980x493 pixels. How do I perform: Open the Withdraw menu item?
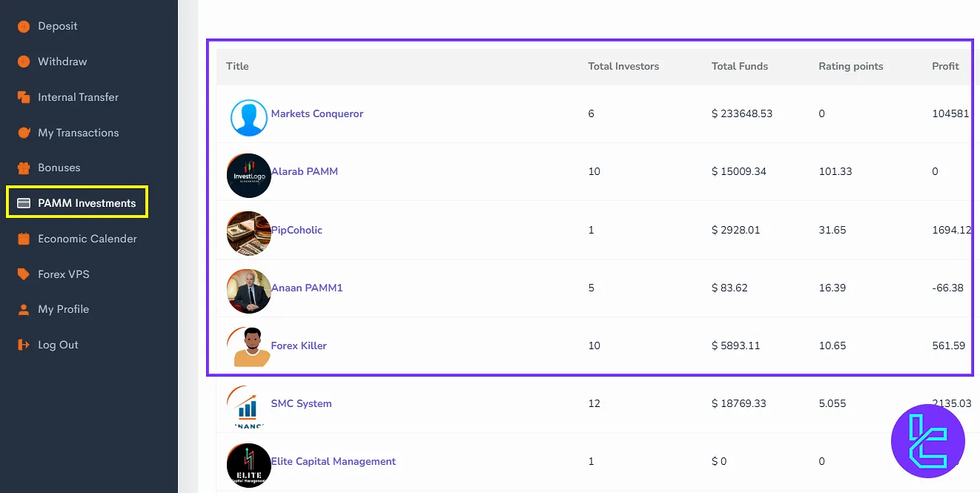tap(62, 62)
